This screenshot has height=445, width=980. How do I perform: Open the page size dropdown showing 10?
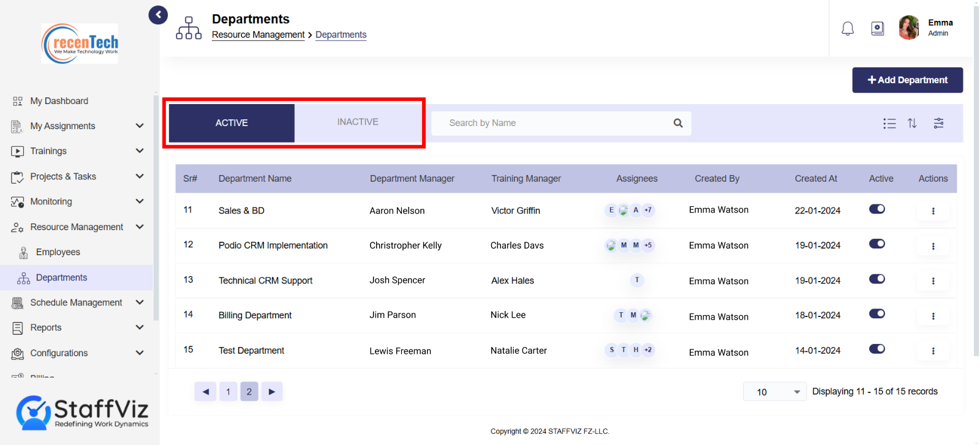click(x=774, y=392)
